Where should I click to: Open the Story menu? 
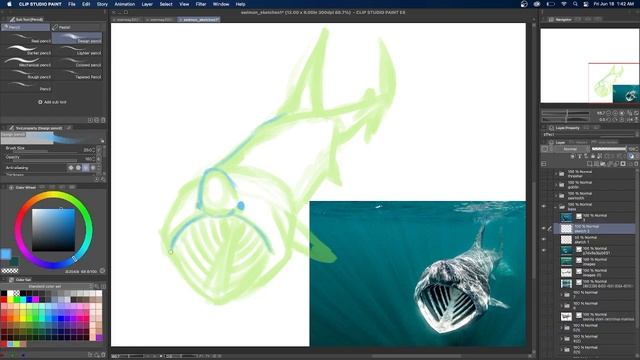tap(102, 4)
